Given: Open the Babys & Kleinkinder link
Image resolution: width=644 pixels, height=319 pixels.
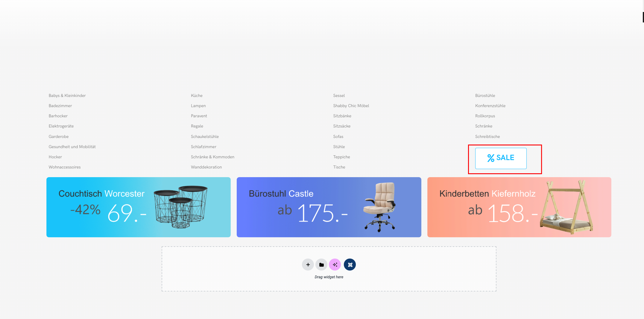Looking at the screenshot, I should click(x=67, y=95).
